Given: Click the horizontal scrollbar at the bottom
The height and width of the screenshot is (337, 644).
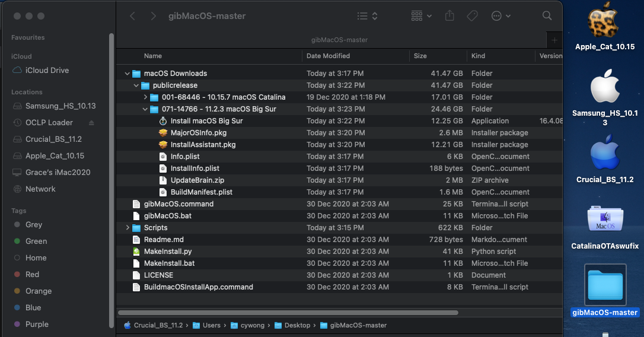Looking at the screenshot, I should pos(288,313).
